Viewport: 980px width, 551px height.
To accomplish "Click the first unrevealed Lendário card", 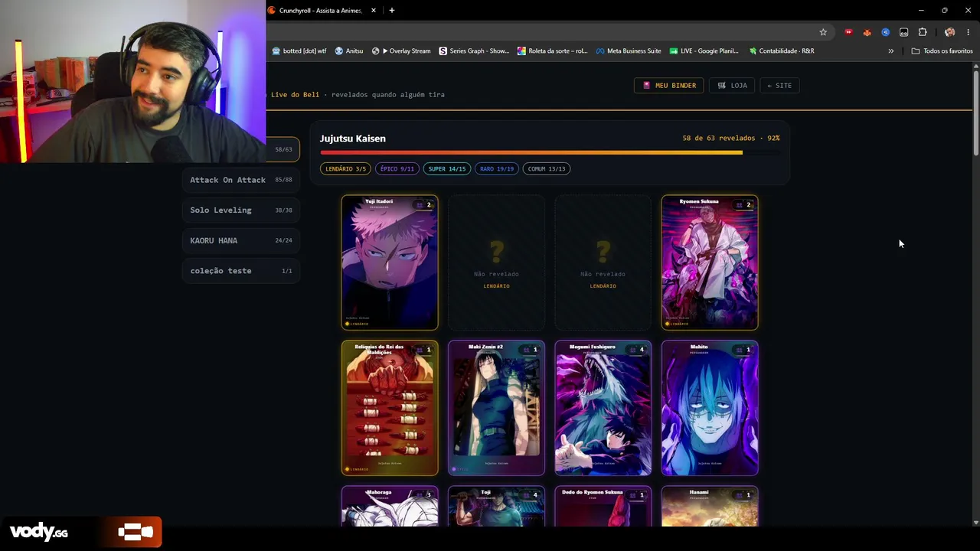I will [496, 262].
